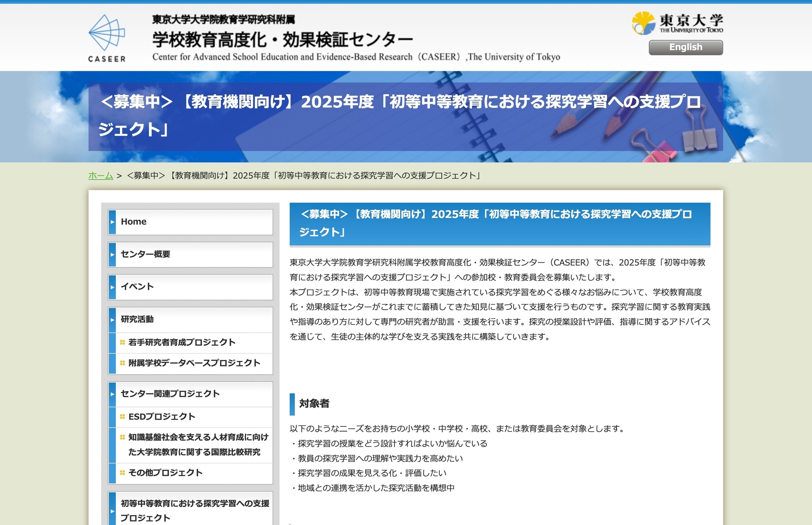
Task: Click the site title 学校教育高度化・効果検証センター
Action: tap(283, 40)
